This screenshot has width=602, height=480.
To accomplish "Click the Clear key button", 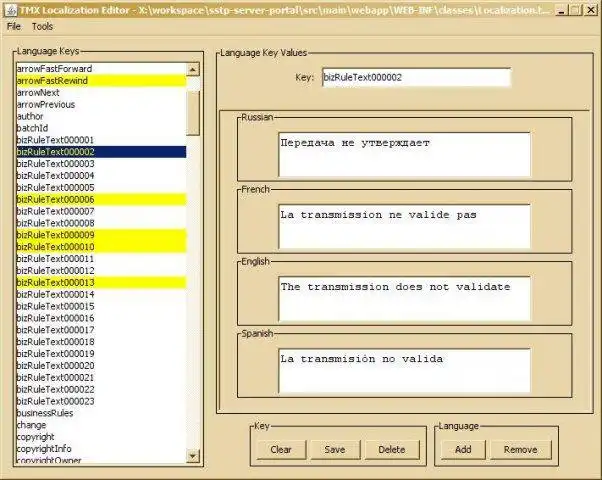I will [281, 450].
